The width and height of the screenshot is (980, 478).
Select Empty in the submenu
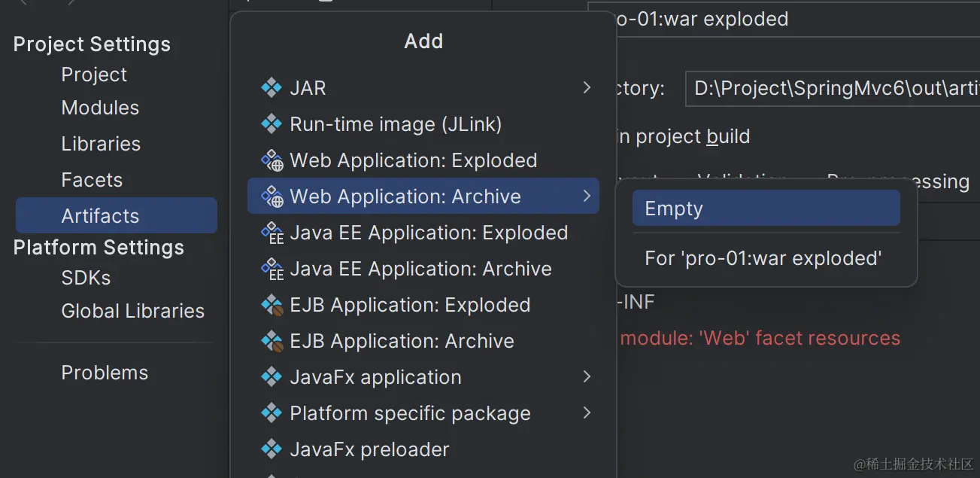tap(766, 209)
